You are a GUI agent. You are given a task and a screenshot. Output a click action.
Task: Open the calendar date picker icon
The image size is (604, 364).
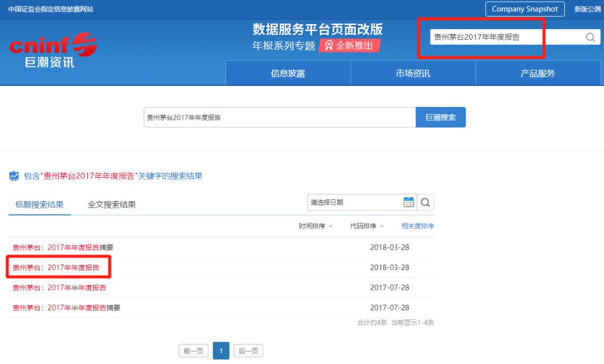pyautogui.click(x=409, y=202)
